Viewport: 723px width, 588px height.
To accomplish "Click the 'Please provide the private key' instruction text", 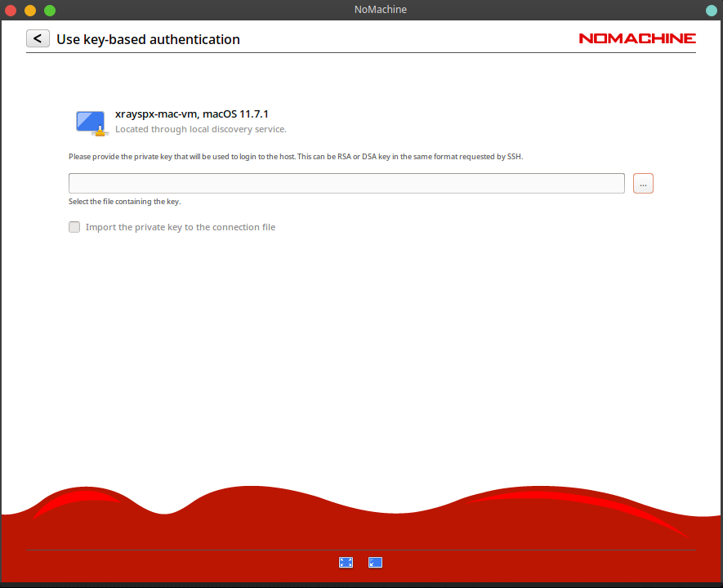I will (296, 157).
